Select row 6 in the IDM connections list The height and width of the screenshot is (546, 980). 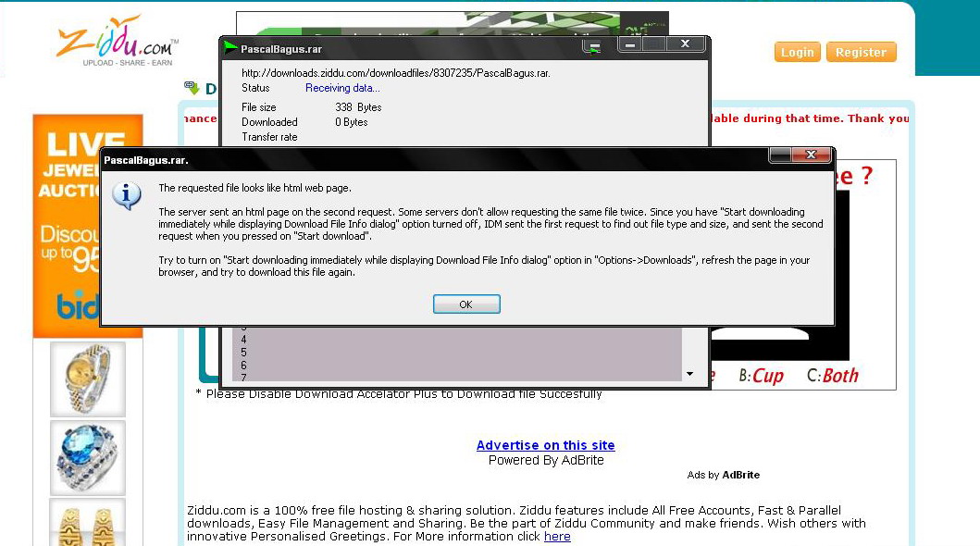pos(457,365)
